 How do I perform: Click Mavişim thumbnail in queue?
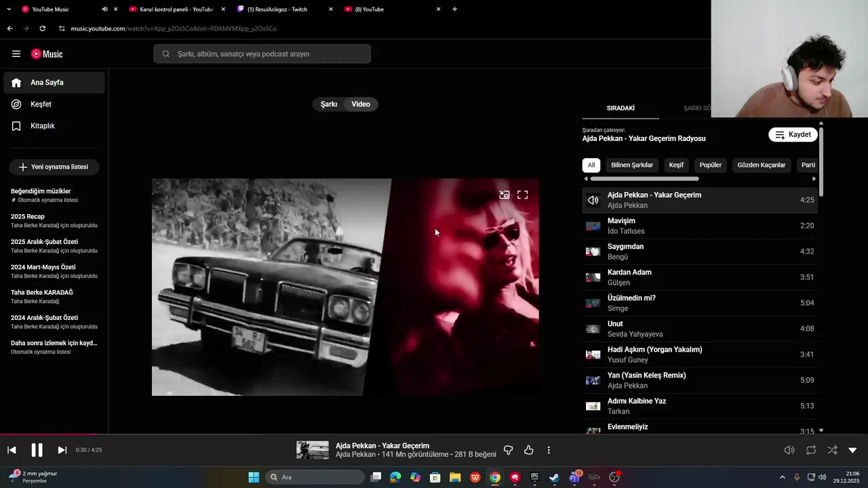click(x=593, y=226)
